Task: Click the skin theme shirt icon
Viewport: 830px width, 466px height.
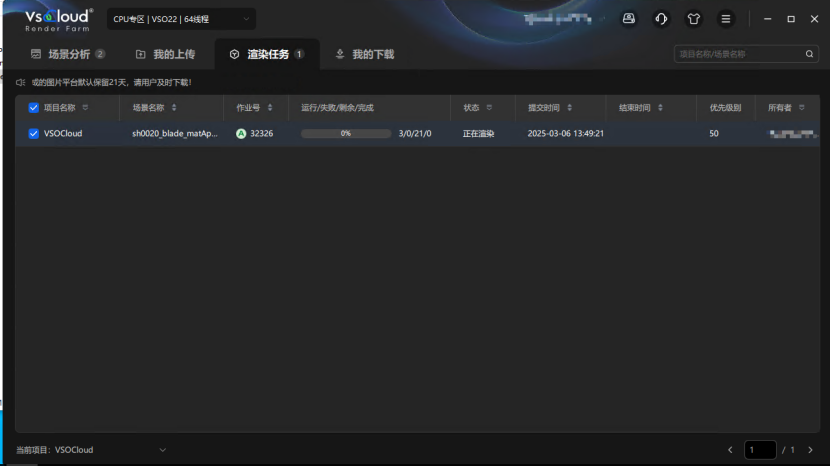Action: (x=693, y=19)
